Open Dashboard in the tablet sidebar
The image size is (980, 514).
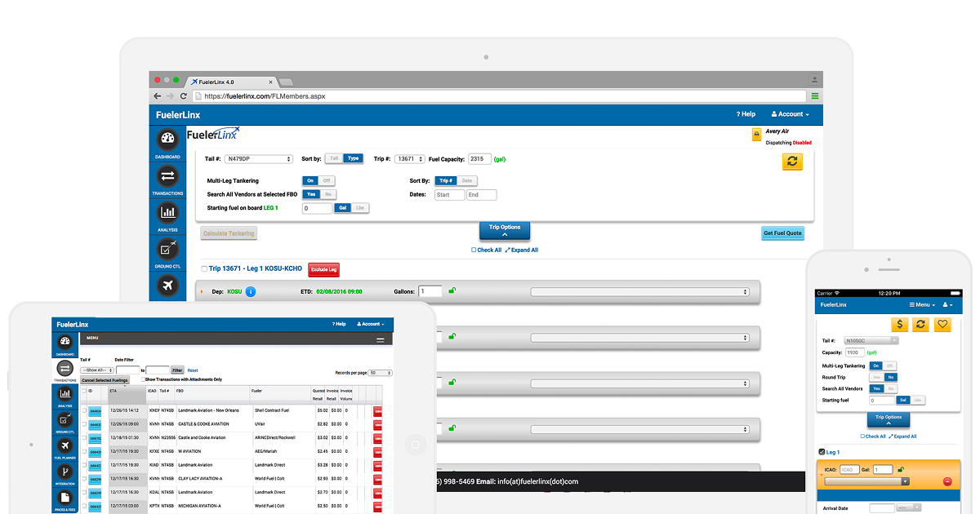pyautogui.click(x=64, y=345)
